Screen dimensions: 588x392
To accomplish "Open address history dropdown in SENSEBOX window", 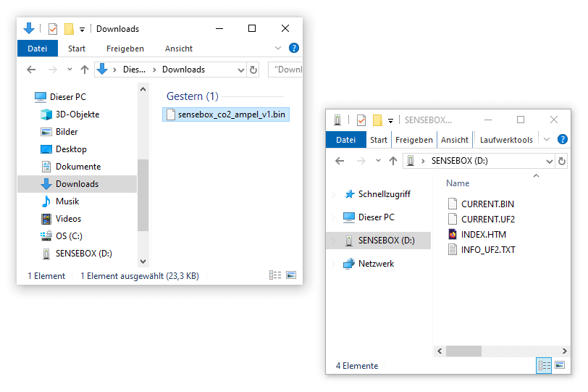I will [x=549, y=161].
